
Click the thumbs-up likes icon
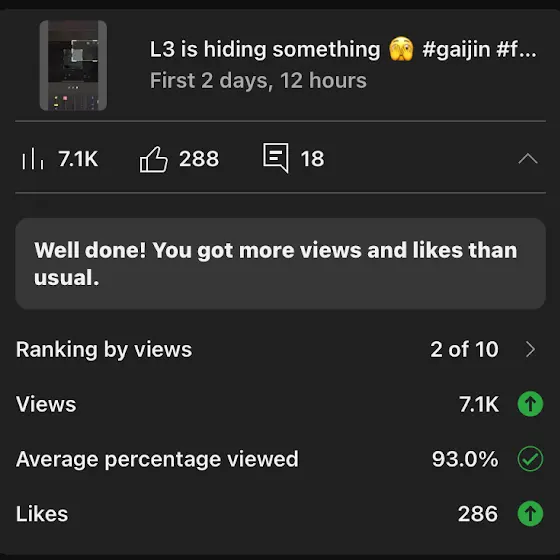(x=153, y=159)
